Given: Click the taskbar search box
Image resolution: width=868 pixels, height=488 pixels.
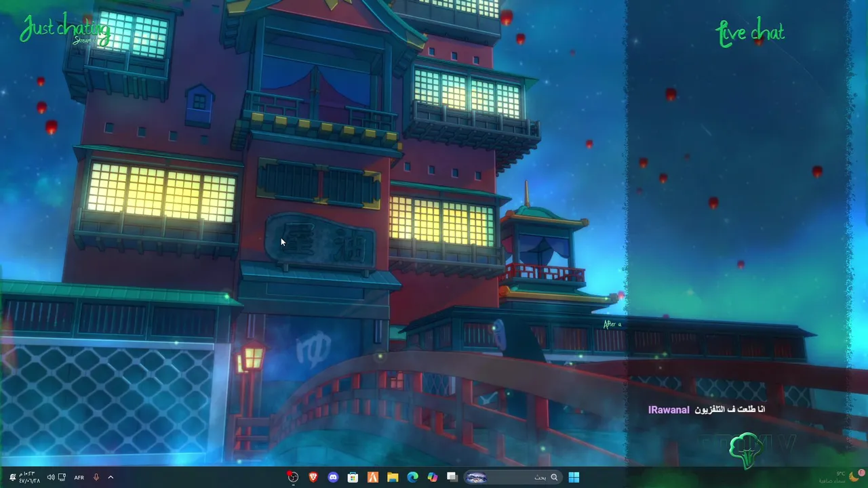Looking at the screenshot, I should tap(513, 477).
